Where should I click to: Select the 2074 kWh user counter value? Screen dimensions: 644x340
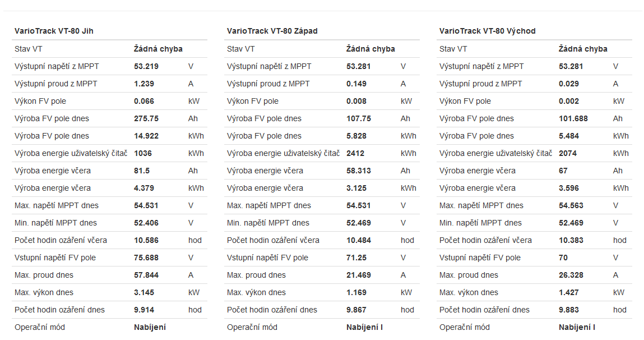coord(568,153)
